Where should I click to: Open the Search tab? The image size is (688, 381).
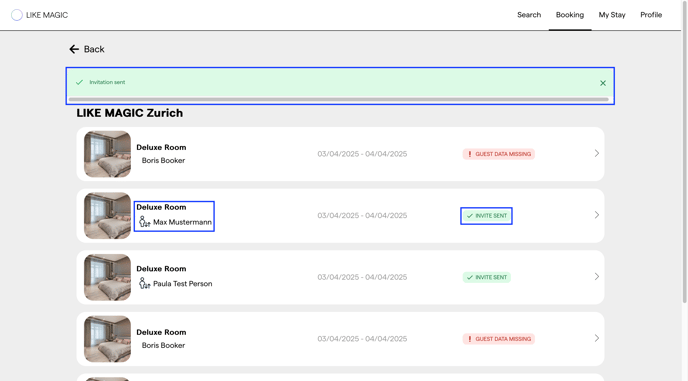(529, 15)
